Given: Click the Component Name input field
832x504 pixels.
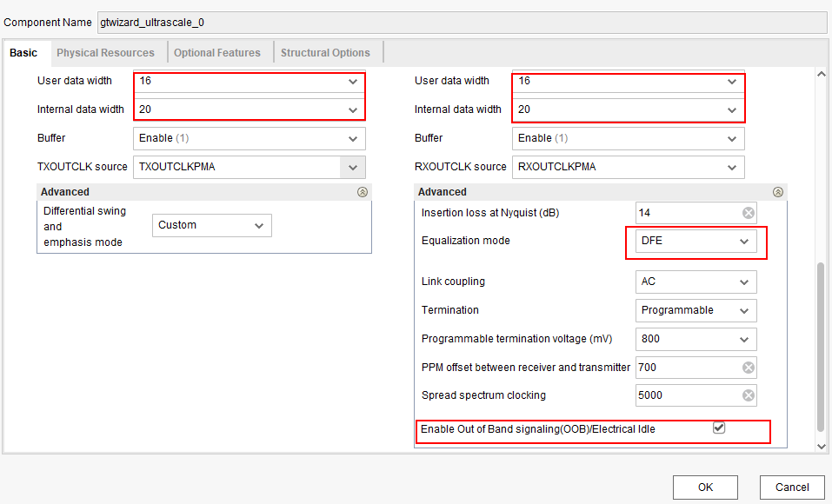Looking at the screenshot, I should tap(348, 23).
